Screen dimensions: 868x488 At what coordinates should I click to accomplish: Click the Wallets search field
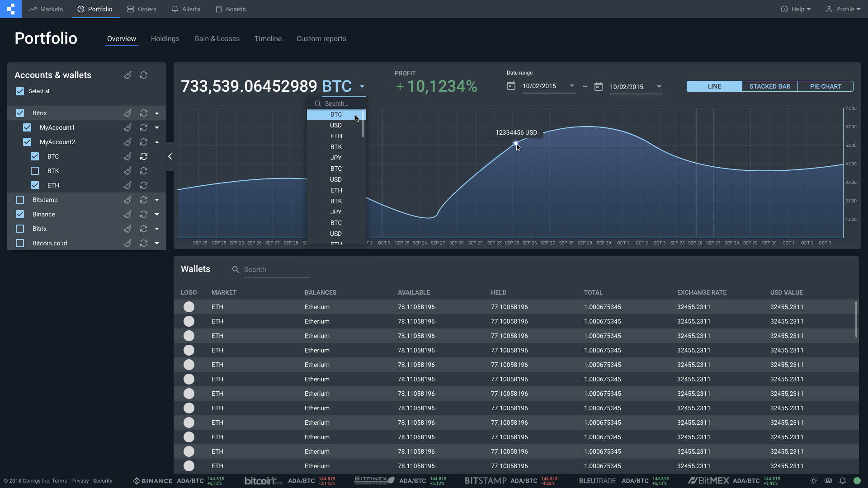pos(276,270)
